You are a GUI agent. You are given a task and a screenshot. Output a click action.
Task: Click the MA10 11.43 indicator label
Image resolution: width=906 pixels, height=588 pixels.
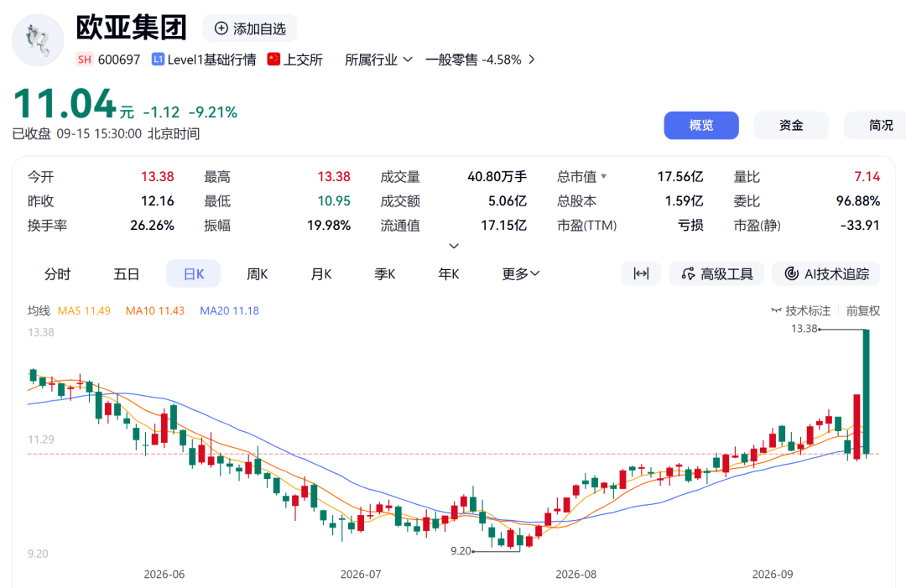tap(155, 310)
